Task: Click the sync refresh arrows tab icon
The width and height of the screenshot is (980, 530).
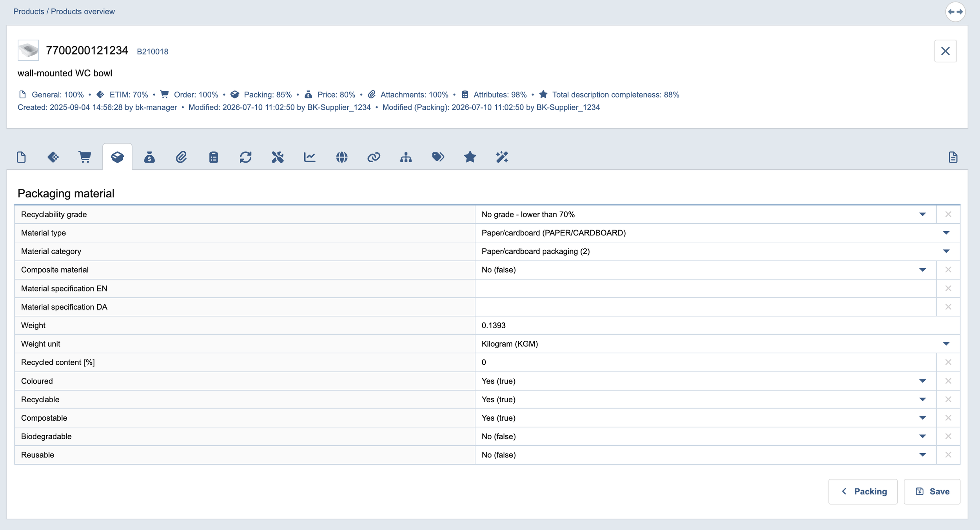Action: click(245, 157)
